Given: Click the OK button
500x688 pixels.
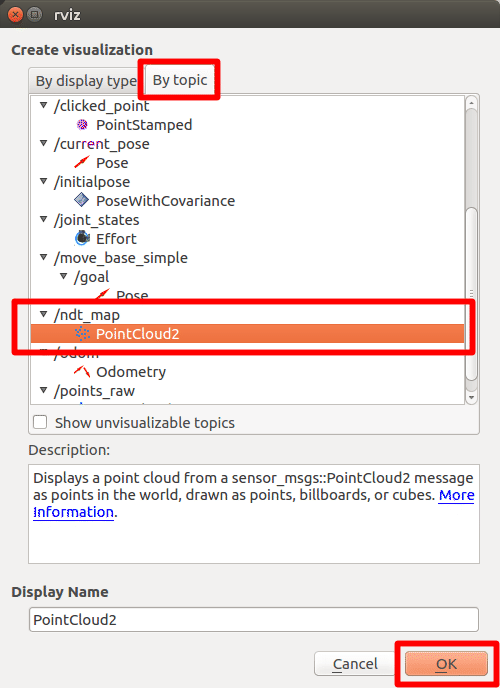Looking at the screenshot, I should point(446,664).
